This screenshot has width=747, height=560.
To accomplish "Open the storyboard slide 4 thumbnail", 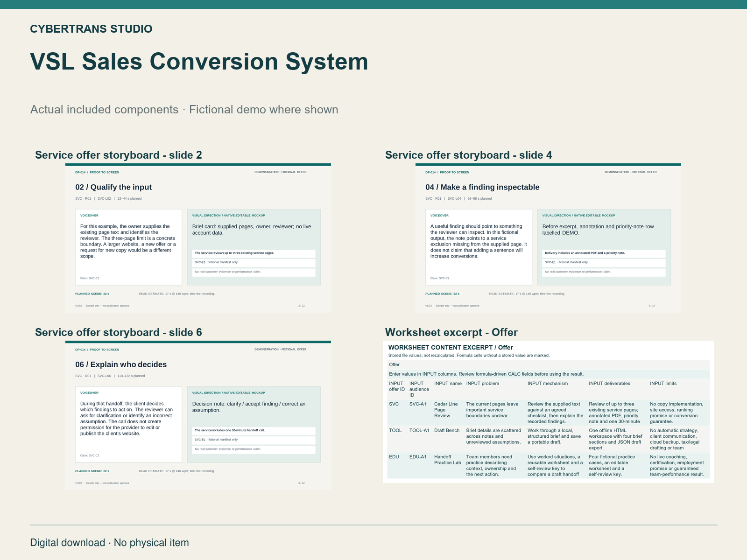I will pos(548,238).
